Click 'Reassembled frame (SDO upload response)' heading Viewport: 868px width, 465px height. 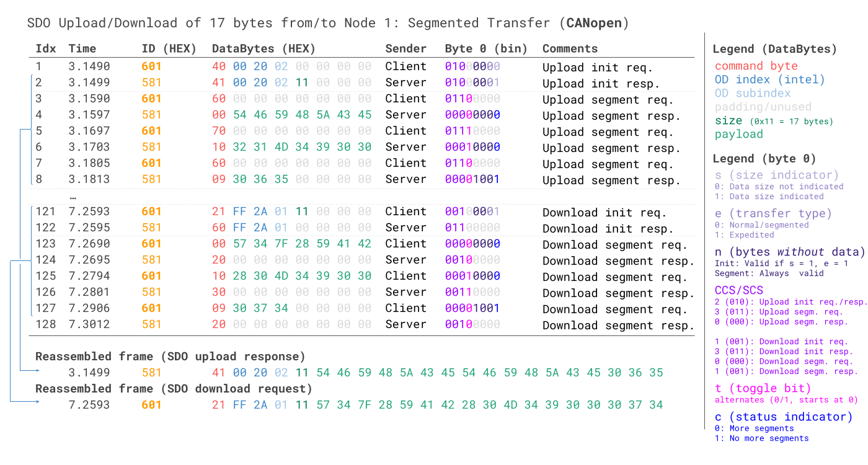point(170,356)
